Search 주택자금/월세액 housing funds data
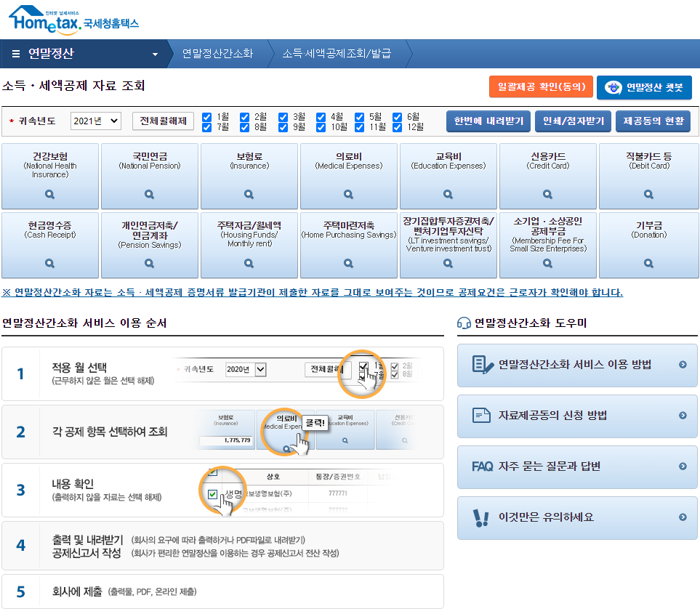This screenshot has height=614, width=700. [x=249, y=264]
